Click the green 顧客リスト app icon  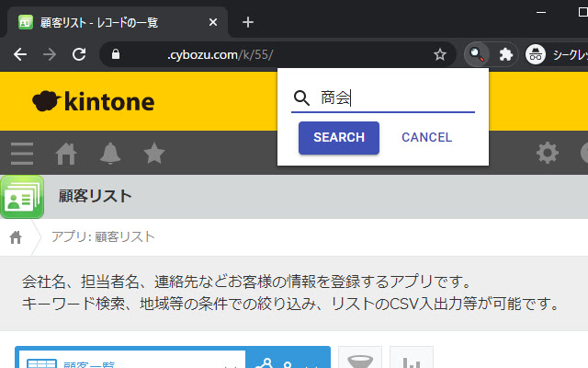(x=22, y=197)
